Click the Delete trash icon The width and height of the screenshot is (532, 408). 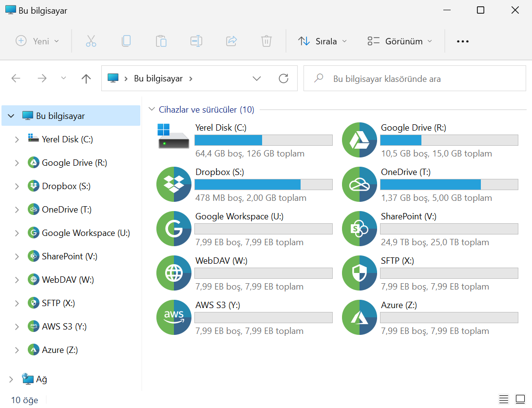pos(266,41)
